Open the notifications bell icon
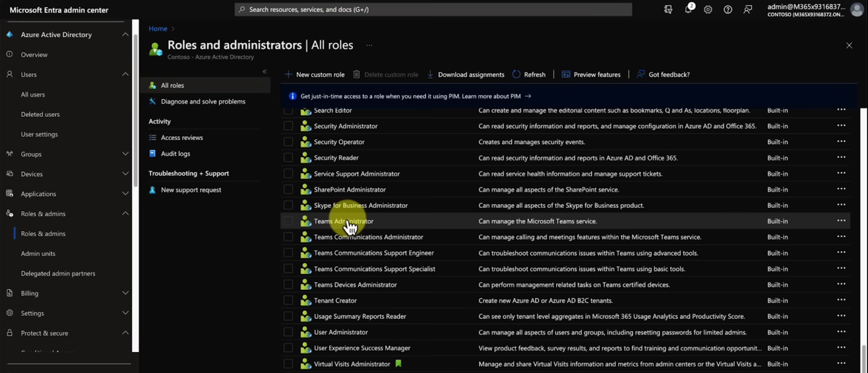The width and height of the screenshot is (868, 373). (688, 10)
